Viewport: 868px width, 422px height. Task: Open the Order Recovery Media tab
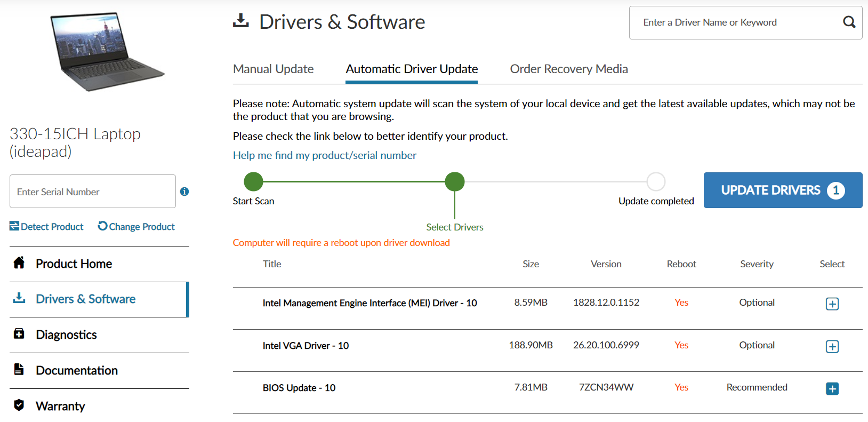click(569, 69)
